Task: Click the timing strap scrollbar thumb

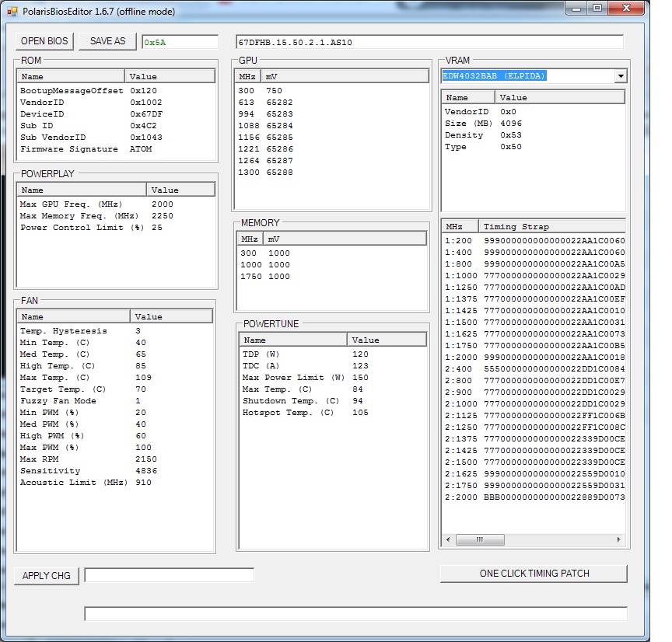Action: pyautogui.click(x=480, y=539)
